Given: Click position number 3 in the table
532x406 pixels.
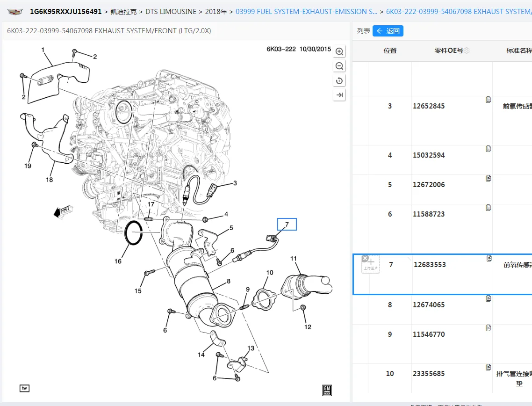Looking at the screenshot, I should [x=390, y=106].
